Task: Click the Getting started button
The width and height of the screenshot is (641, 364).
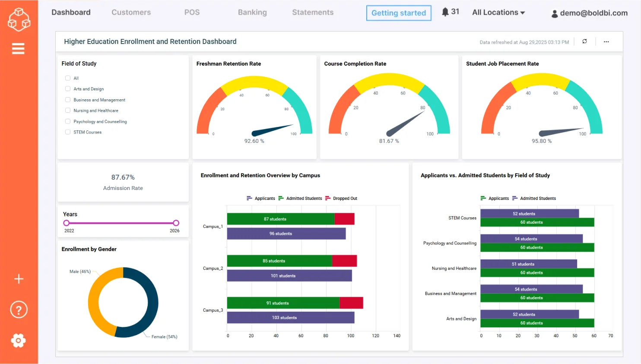Action: (398, 13)
